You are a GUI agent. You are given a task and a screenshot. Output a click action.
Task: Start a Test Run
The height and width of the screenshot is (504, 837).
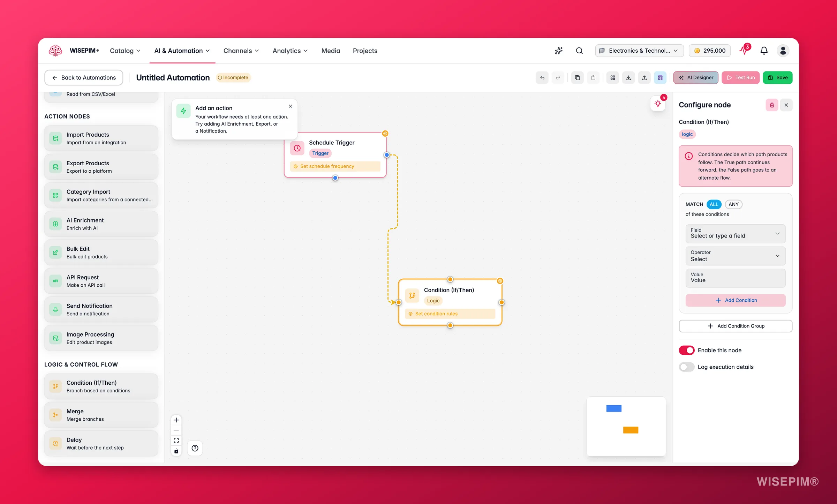click(740, 77)
